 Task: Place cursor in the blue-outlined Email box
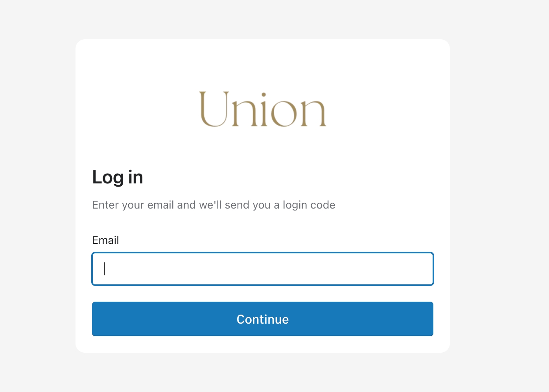263,269
